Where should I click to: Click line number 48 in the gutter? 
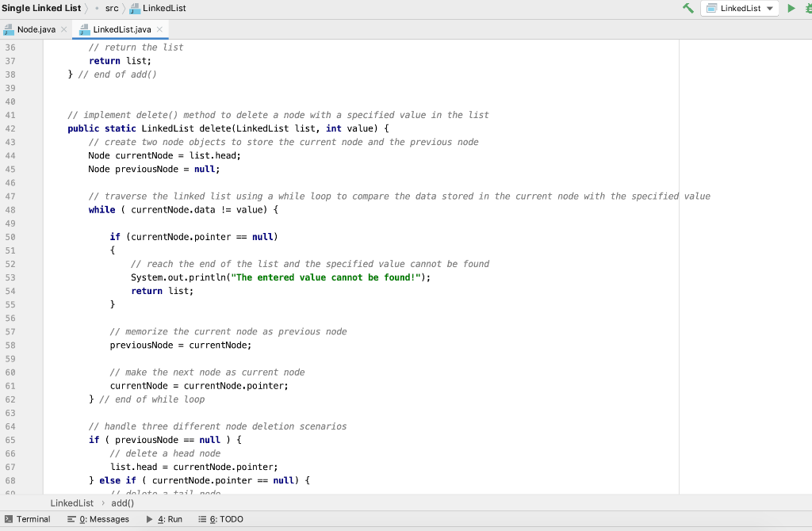click(x=10, y=209)
